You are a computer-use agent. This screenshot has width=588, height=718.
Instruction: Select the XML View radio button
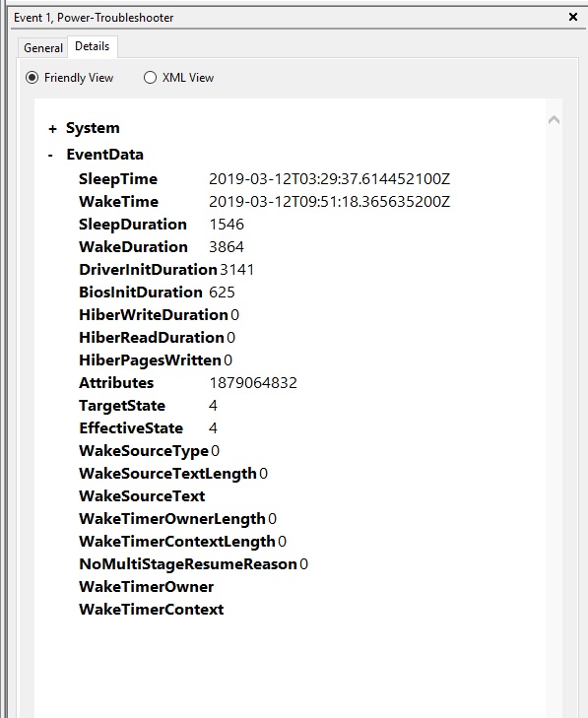[x=150, y=78]
